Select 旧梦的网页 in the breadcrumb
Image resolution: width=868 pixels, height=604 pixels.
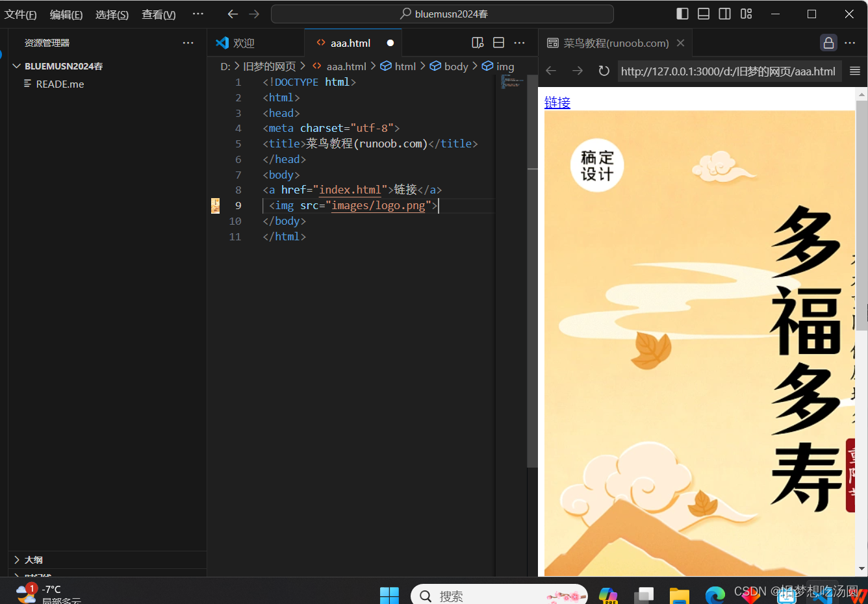point(269,66)
